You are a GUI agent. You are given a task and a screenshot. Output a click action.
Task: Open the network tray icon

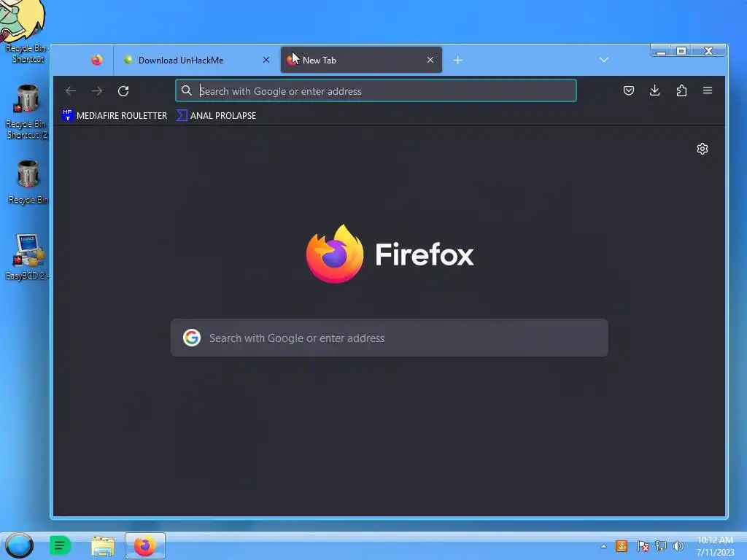(x=661, y=546)
